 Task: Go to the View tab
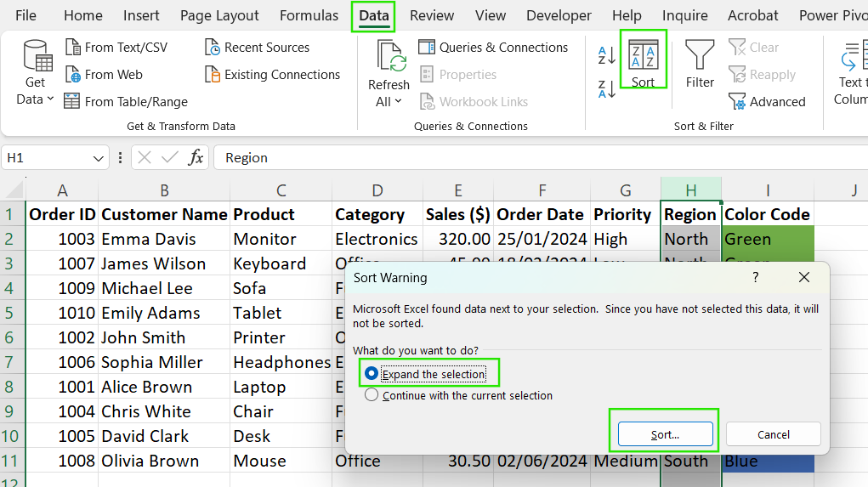point(491,15)
